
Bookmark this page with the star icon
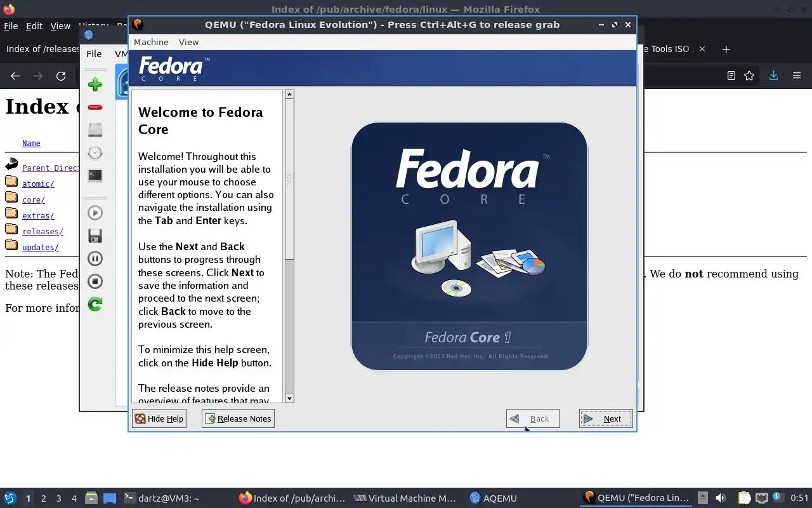tap(749, 76)
